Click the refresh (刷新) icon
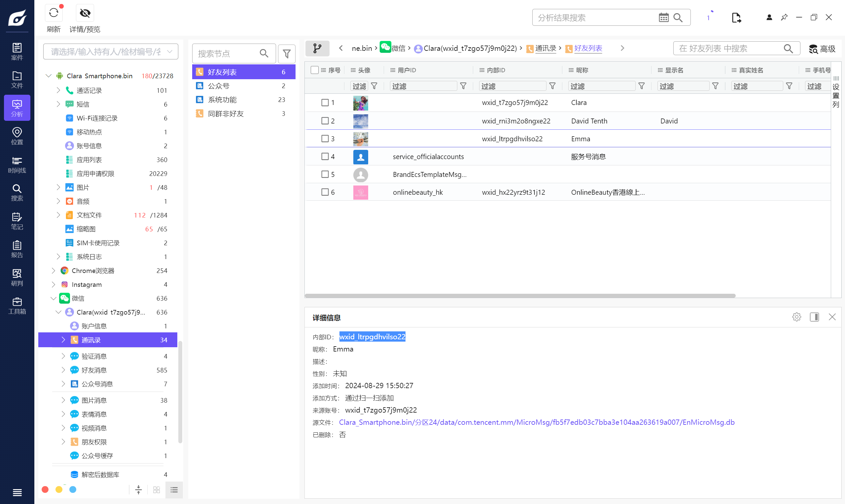The width and height of the screenshot is (845, 504). 53,13
